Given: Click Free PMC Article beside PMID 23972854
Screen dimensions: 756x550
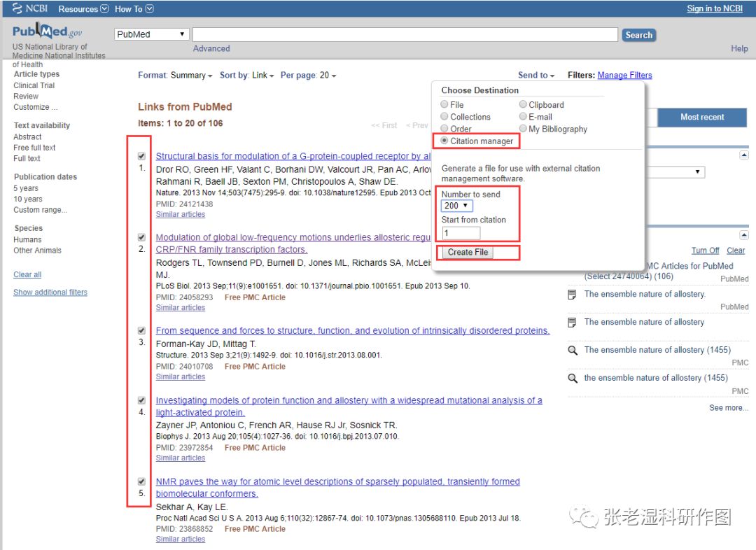Looking at the screenshot, I should (x=255, y=448).
